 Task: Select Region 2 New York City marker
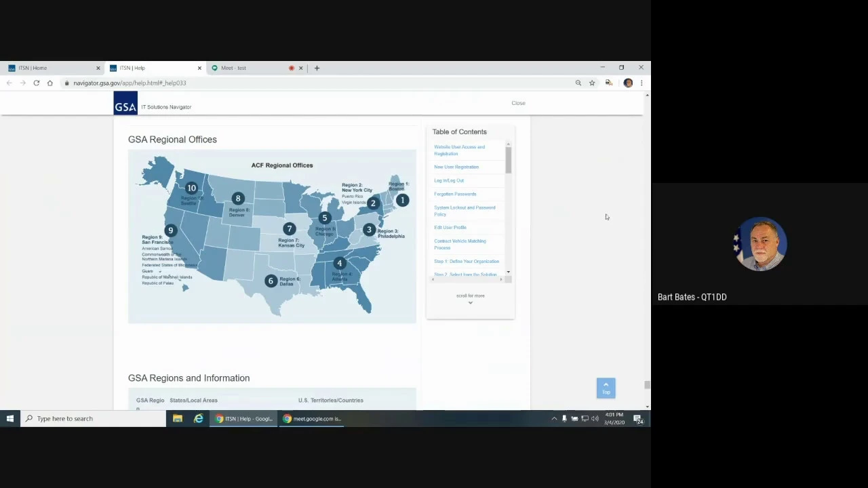point(372,203)
